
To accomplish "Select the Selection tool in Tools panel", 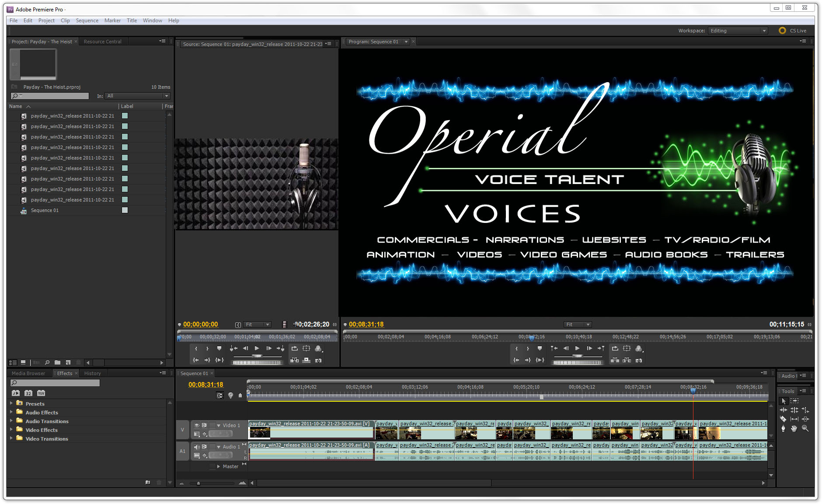I will [x=784, y=401].
